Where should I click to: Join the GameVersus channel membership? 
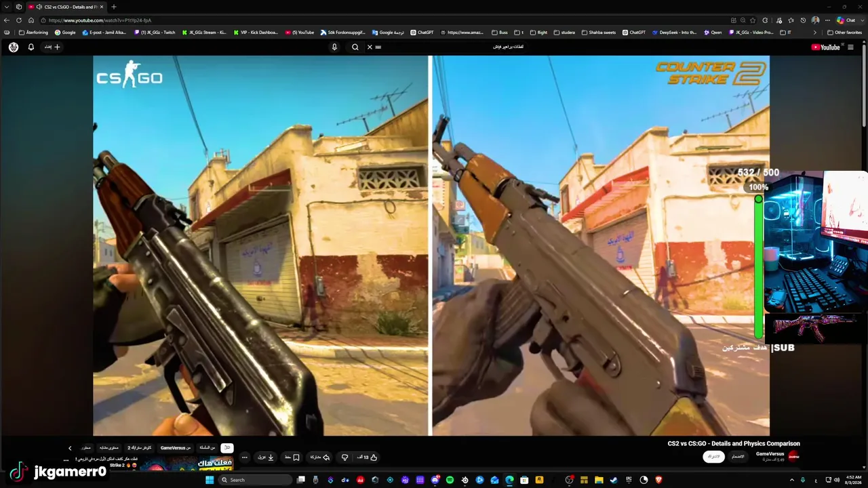tap(738, 456)
